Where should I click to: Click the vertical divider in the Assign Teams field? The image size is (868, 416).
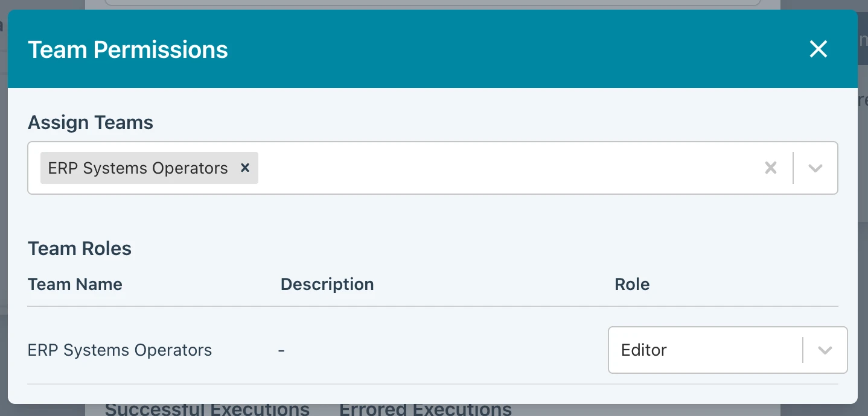click(x=793, y=168)
